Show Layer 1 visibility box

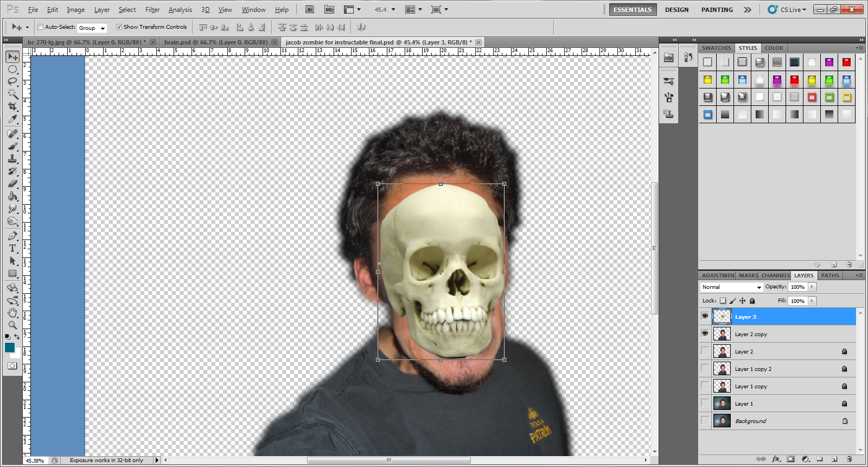pos(705,403)
